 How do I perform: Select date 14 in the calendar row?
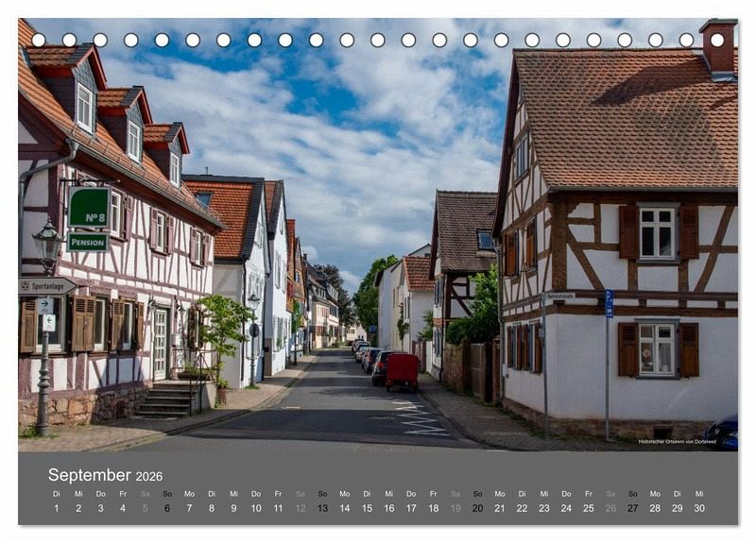coord(345,508)
